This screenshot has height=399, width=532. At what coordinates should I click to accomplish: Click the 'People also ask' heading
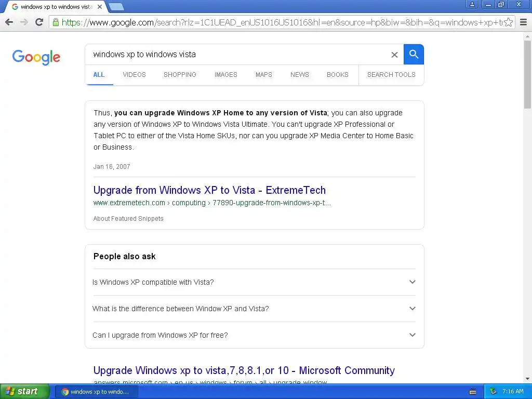point(125,257)
